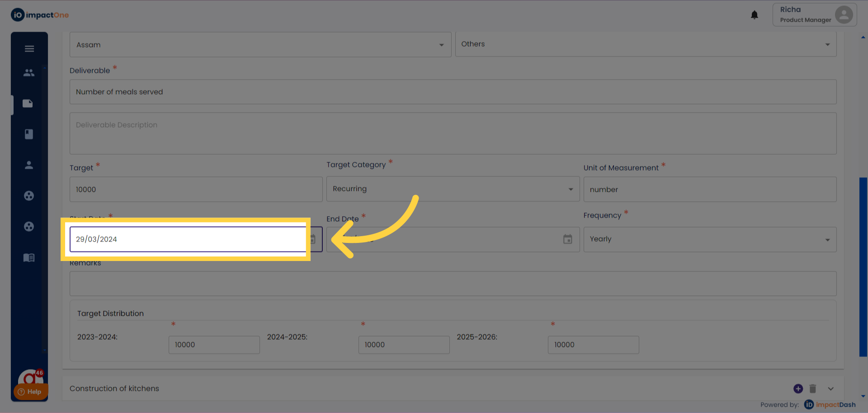Delete Construction of kitchens with trash icon

813,389
